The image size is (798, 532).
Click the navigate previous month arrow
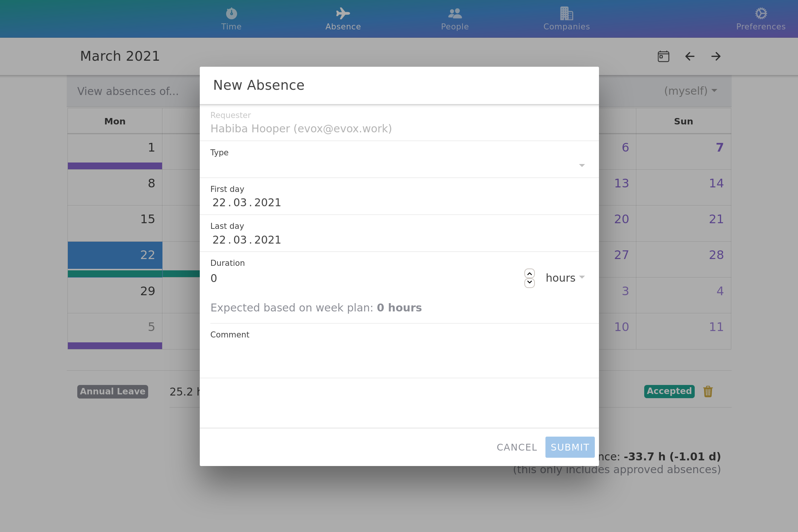[690, 56]
